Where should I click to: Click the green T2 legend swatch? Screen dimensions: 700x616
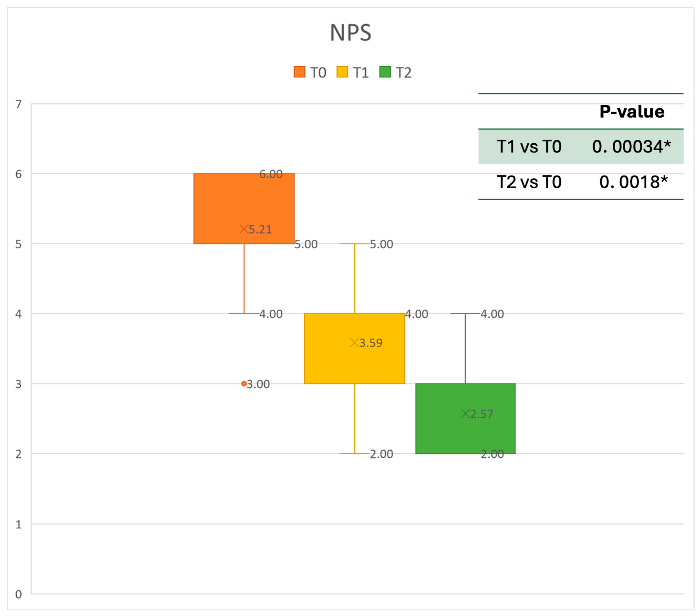385,72
